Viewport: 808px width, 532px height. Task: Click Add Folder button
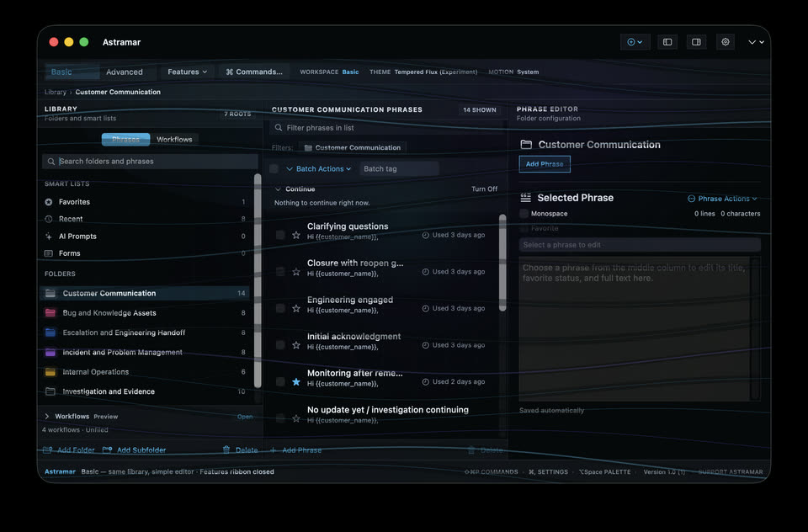tap(69, 450)
